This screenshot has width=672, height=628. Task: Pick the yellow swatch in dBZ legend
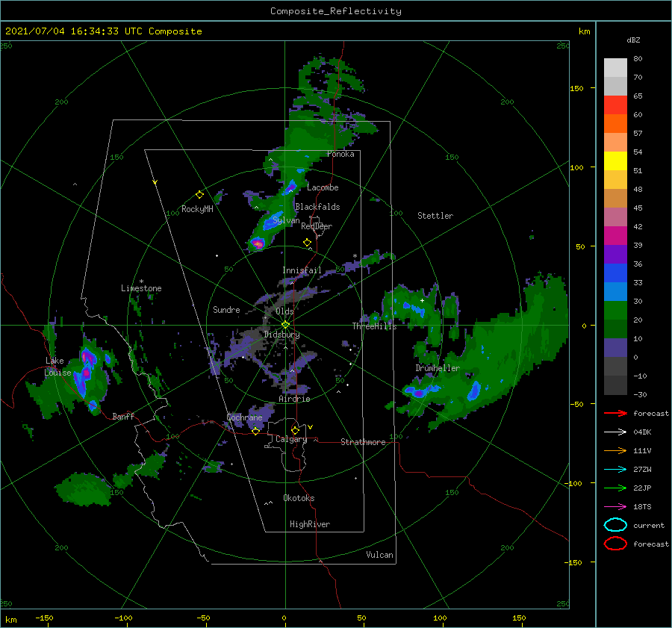615,161
